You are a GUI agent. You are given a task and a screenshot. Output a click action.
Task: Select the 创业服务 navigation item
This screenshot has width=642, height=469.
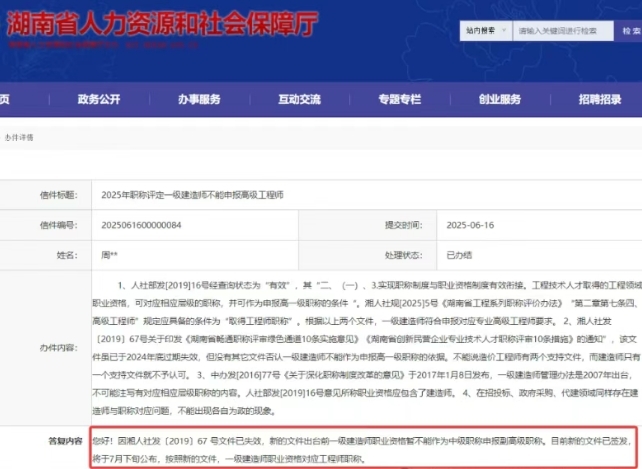click(x=499, y=99)
